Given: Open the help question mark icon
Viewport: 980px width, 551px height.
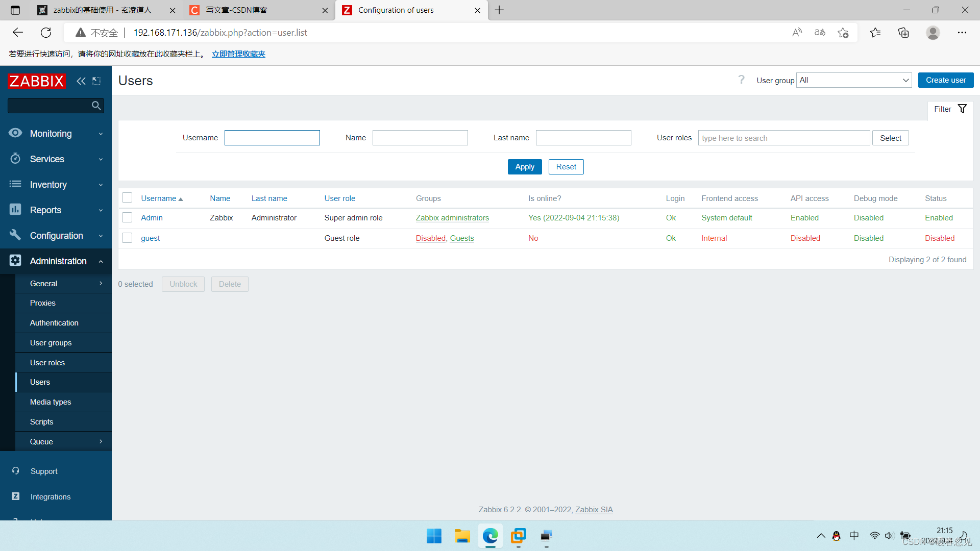Looking at the screenshot, I should (x=741, y=80).
